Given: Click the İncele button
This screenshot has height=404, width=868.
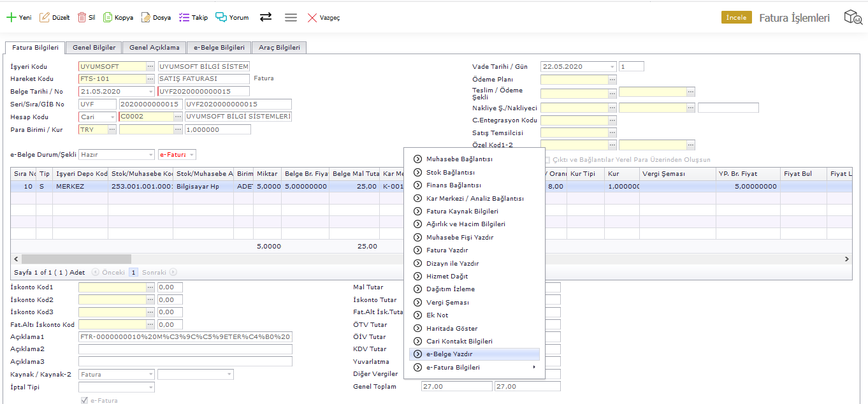Looking at the screenshot, I should coord(736,17).
